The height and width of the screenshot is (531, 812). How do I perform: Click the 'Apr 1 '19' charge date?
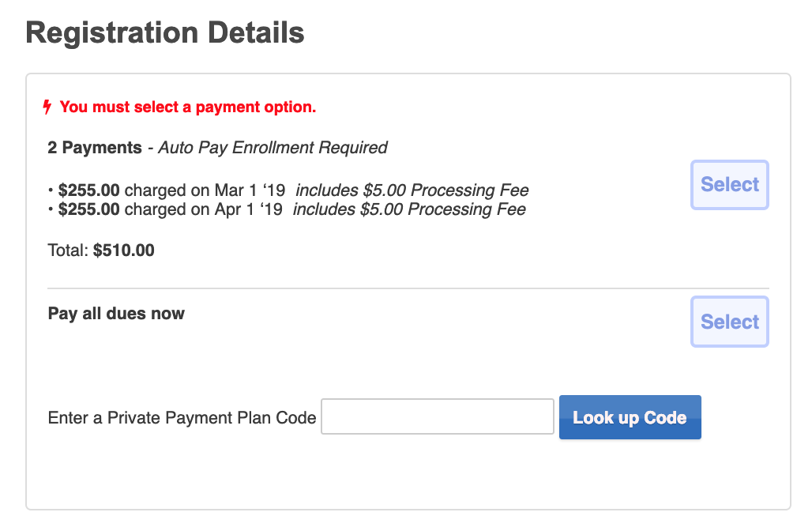(248, 209)
